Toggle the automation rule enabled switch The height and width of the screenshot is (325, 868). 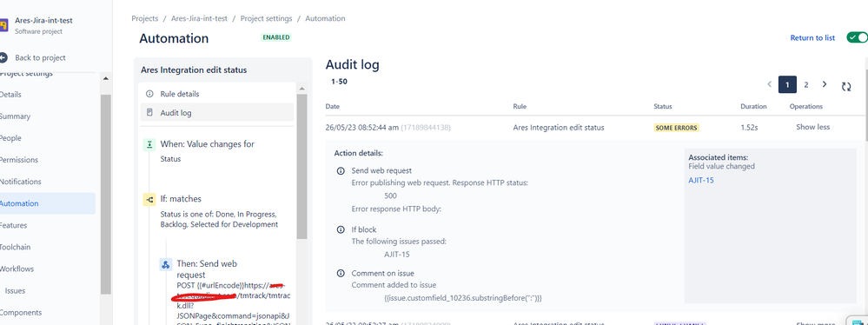point(857,37)
